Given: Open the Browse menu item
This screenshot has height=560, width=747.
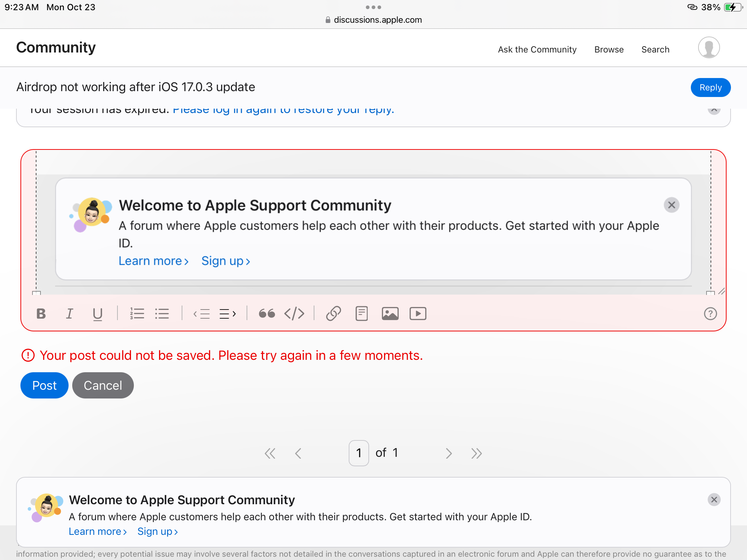Looking at the screenshot, I should pos(609,50).
